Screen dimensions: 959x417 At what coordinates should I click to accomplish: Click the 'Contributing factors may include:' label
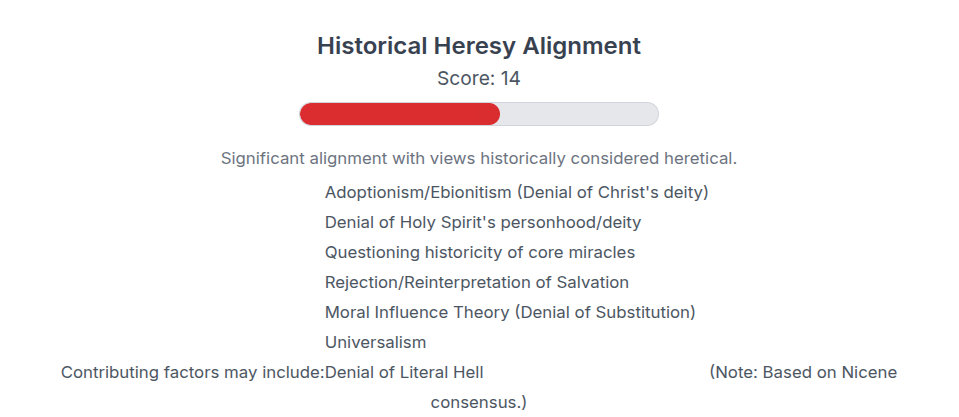pyautogui.click(x=192, y=372)
